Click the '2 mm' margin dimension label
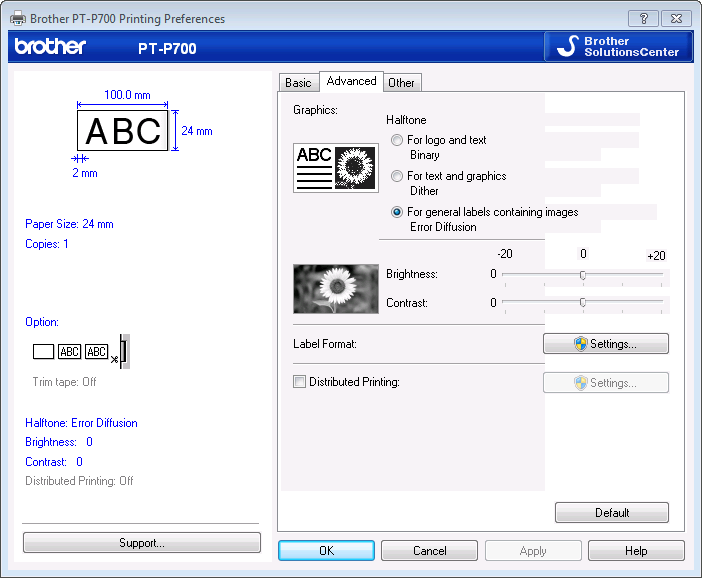 click(x=85, y=173)
